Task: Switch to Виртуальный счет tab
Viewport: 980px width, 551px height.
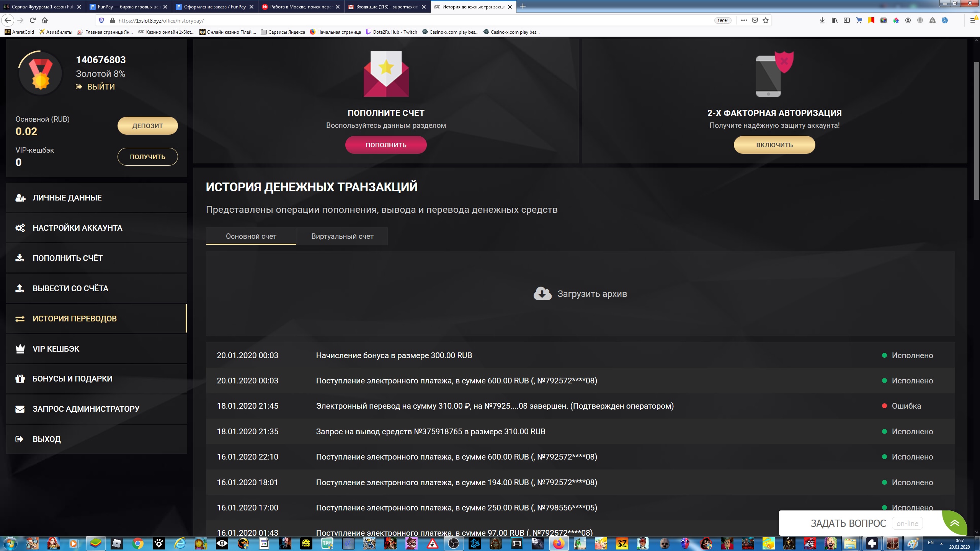Action: click(x=342, y=236)
